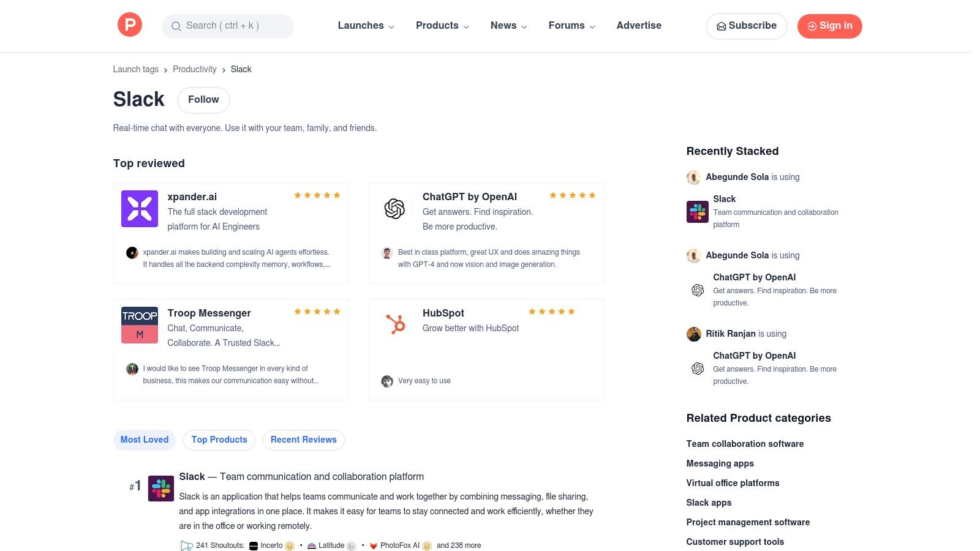Screen dimensions: 980x551
Task: Select the HubSpot sprocket icon
Action: pos(394,324)
